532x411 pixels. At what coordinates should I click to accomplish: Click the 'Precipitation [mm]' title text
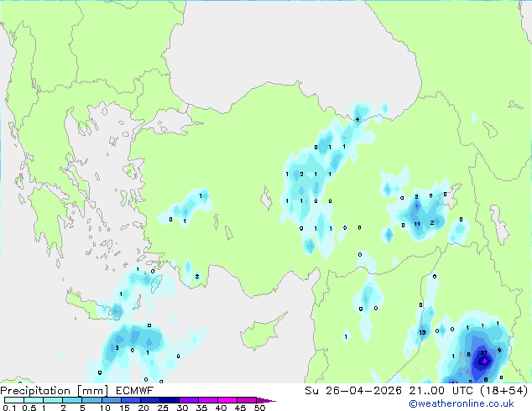(x=55, y=391)
